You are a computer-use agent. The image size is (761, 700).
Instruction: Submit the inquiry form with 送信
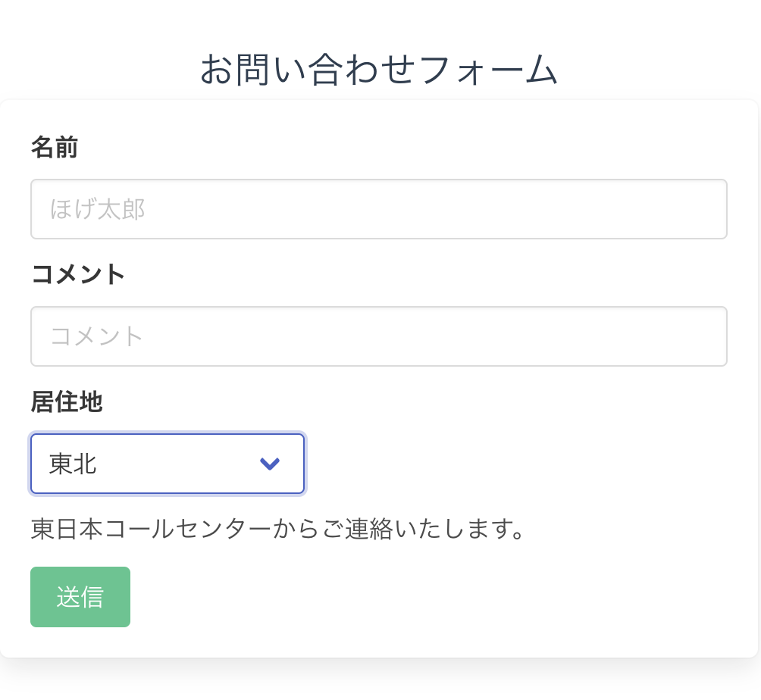coord(80,597)
